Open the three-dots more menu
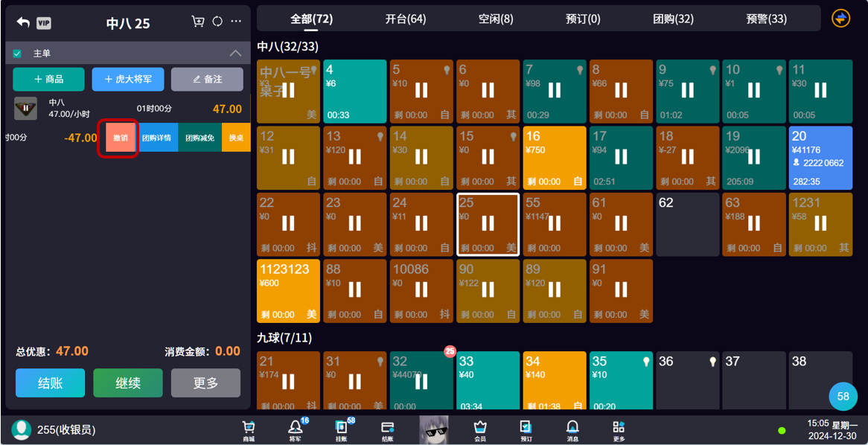The height and width of the screenshot is (445, 868). tap(236, 22)
